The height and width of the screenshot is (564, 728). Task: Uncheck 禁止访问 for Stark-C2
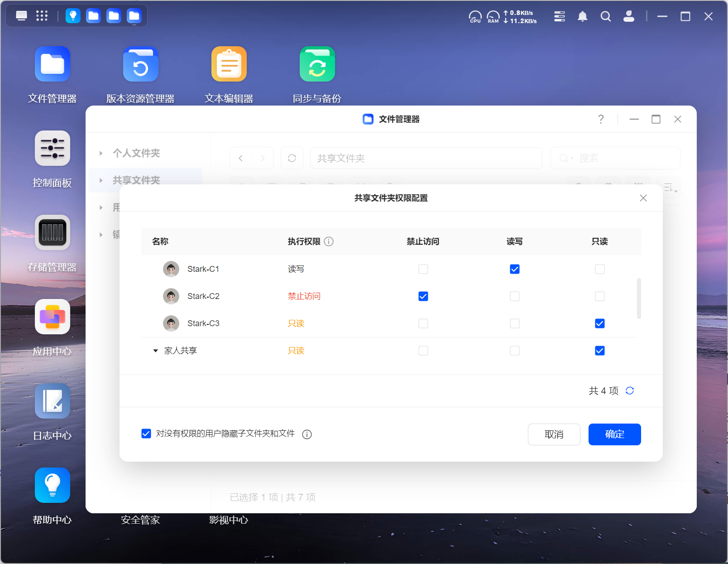pos(423,296)
